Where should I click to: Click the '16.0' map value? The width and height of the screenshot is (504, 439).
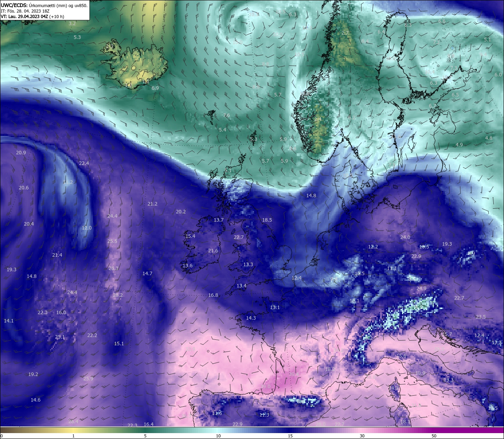(61, 313)
